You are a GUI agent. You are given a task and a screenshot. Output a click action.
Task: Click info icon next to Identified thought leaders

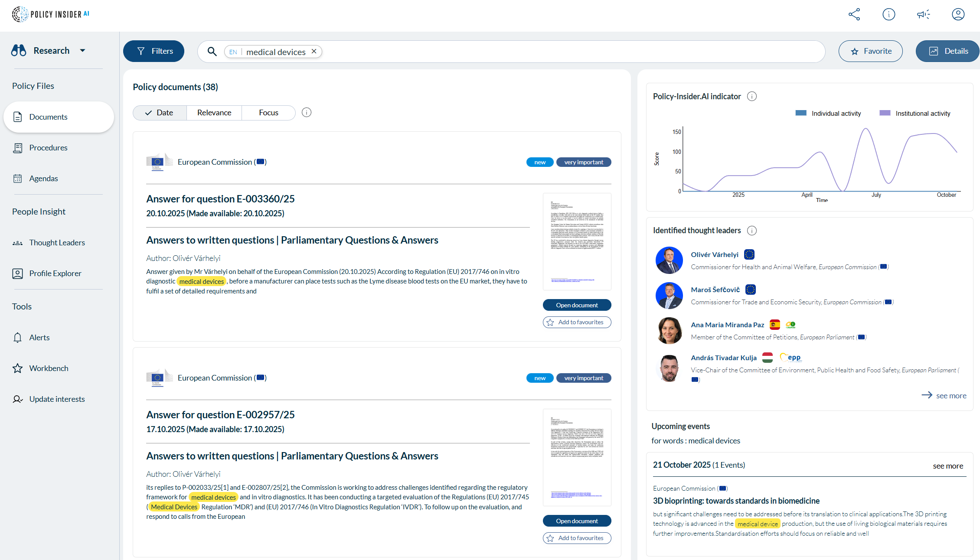pyautogui.click(x=752, y=231)
